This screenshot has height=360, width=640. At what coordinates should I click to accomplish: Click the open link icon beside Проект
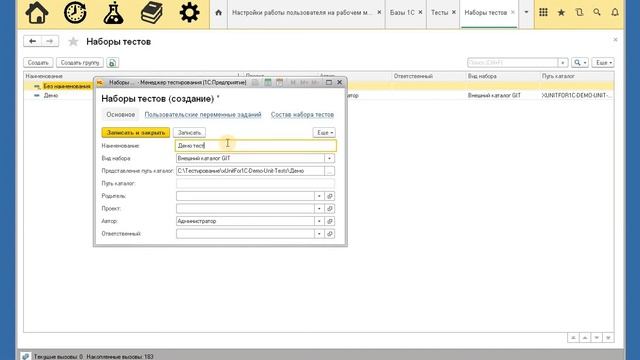tap(330, 209)
